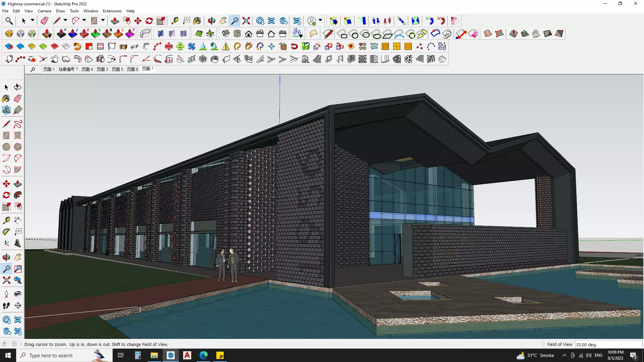Select the Look Around eye tool
Image resolution: width=644 pixels, height=362 pixels.
point(18,294)
